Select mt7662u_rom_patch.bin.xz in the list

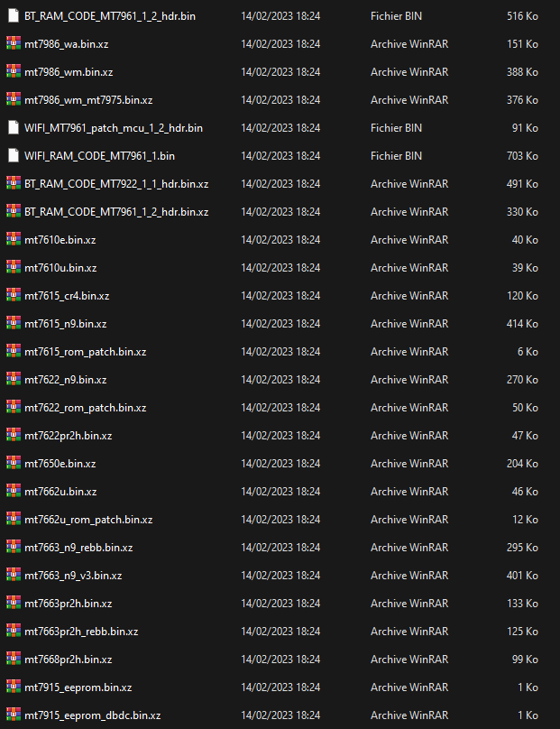88,520
